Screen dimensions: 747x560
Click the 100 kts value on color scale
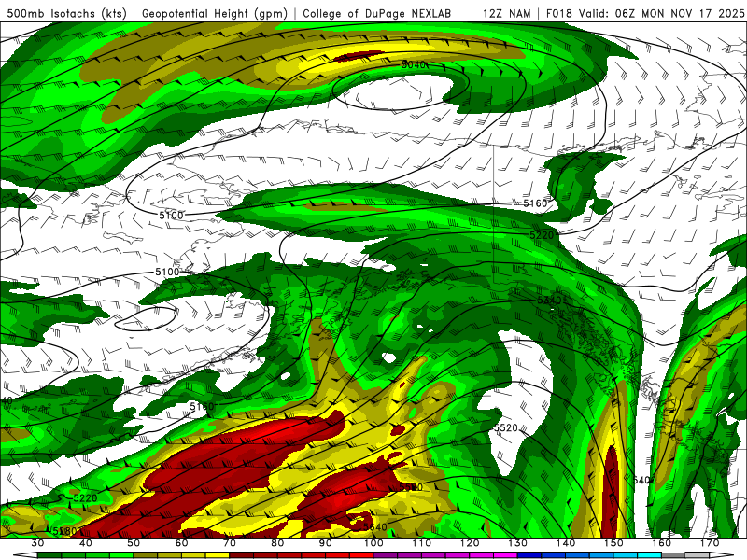(x=373, y=543)
